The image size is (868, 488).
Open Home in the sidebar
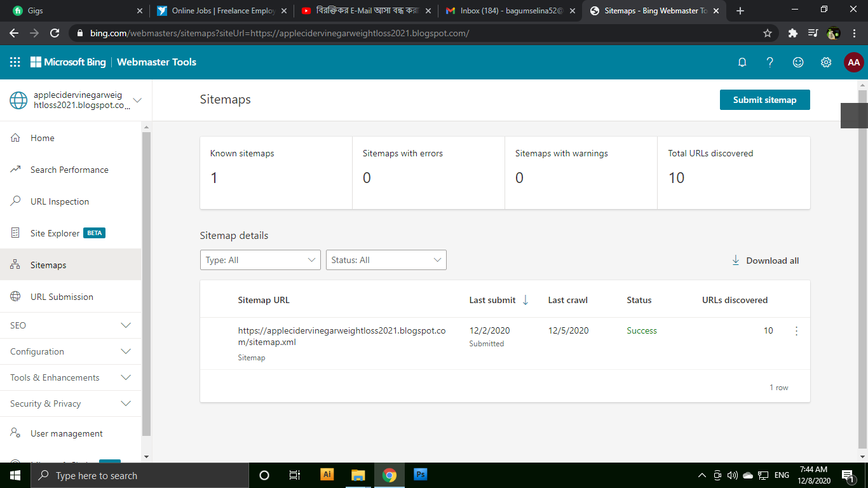tap(43, 138)
